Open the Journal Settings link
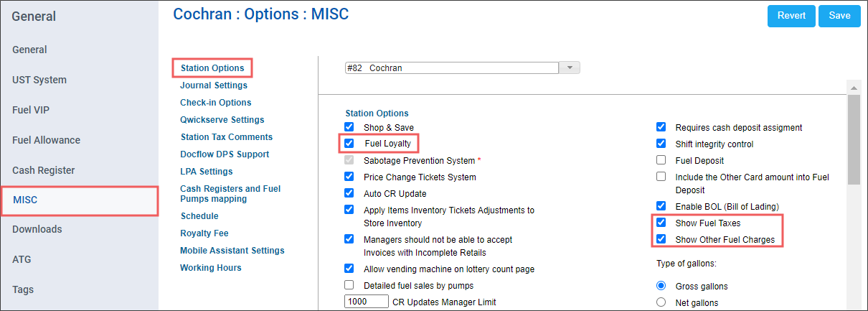The image size is (868, 311). coord(213,85)
